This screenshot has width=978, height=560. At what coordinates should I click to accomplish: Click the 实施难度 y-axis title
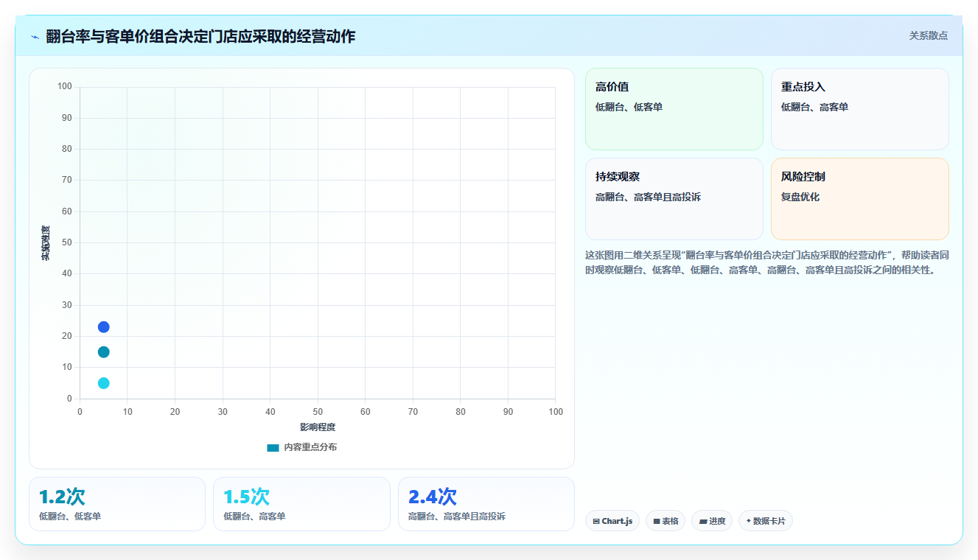(46, 243)
